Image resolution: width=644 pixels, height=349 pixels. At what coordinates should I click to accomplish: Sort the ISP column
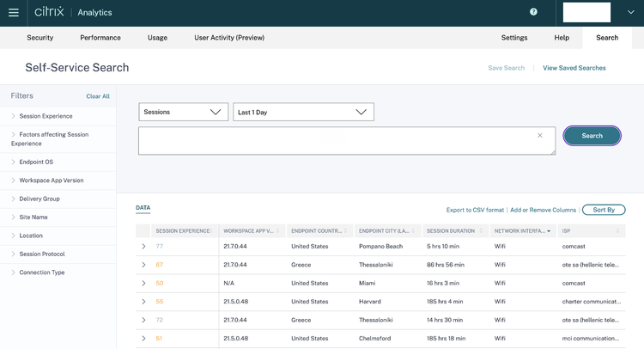pos(617,231)
